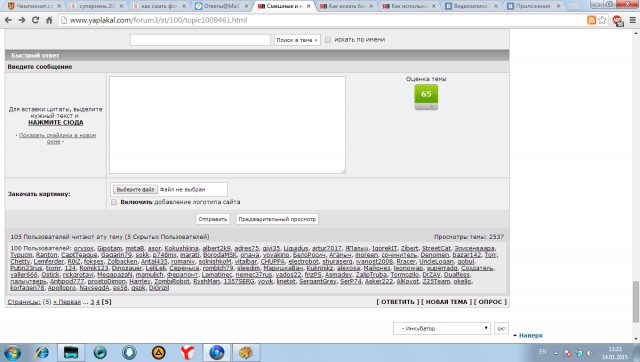This screenshot has height=362, width=640.
Task: Click the ОПРОС link
Action: click(490, 302)
